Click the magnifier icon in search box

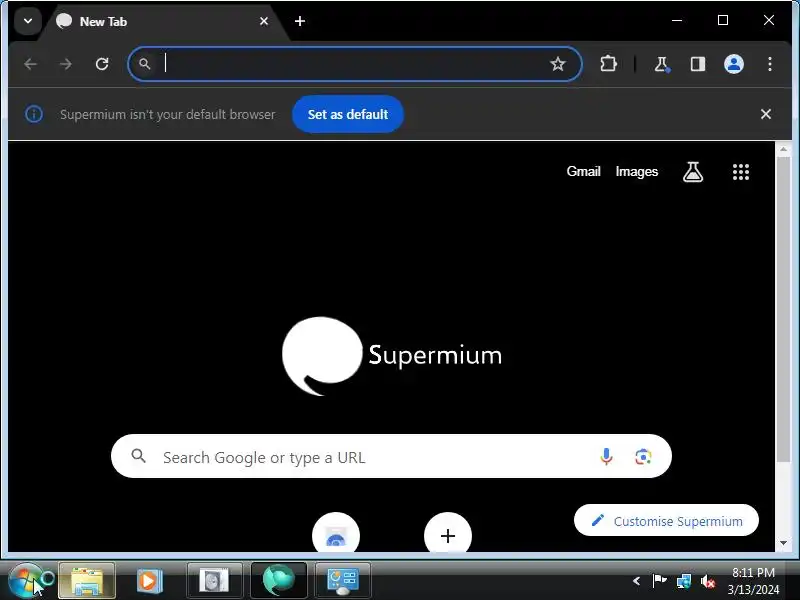click(x=138, y=456)
